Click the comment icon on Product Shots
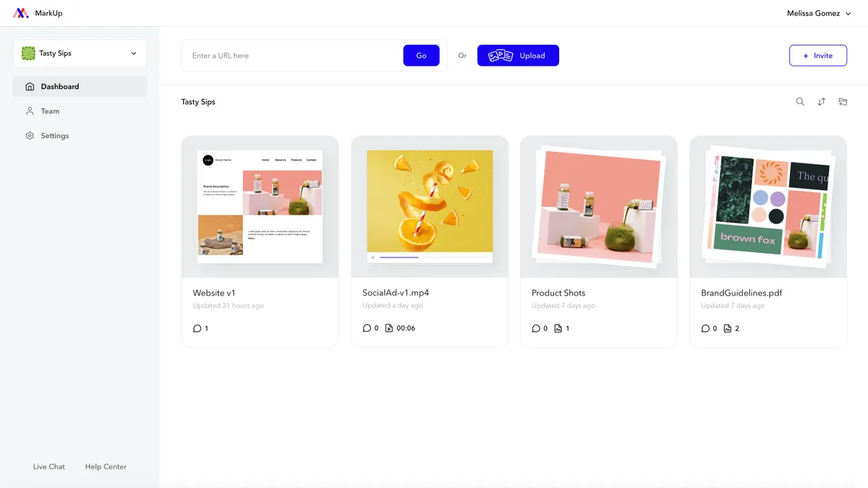Screen dimensions: 868x488 (x=536, y=328)
